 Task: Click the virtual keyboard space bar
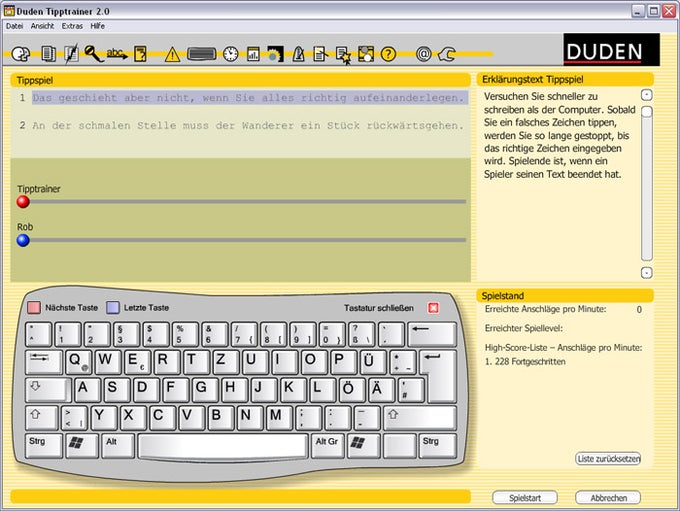tap(223, 446)
